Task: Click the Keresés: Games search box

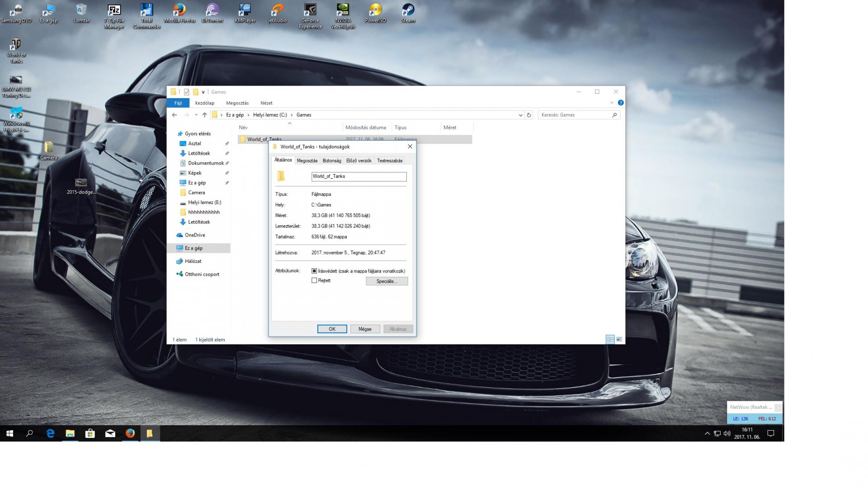Action: tap(578, 115)
